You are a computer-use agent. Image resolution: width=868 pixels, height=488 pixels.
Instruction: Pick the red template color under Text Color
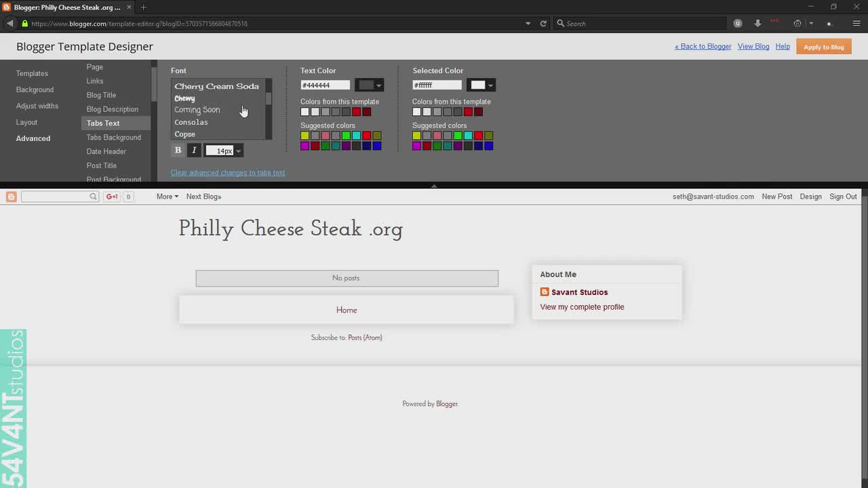(x=356, y=112)
